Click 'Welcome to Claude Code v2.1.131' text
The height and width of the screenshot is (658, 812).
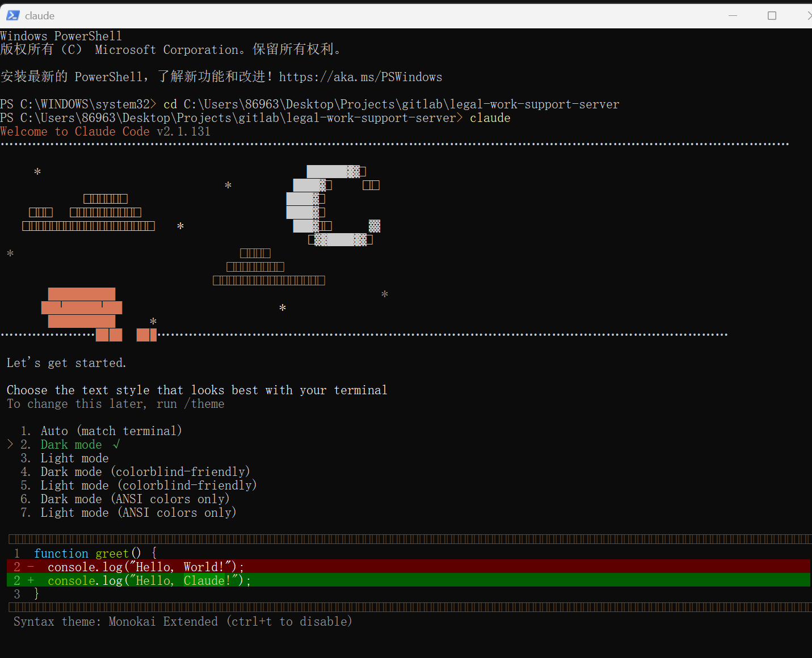tap(106, 132)
